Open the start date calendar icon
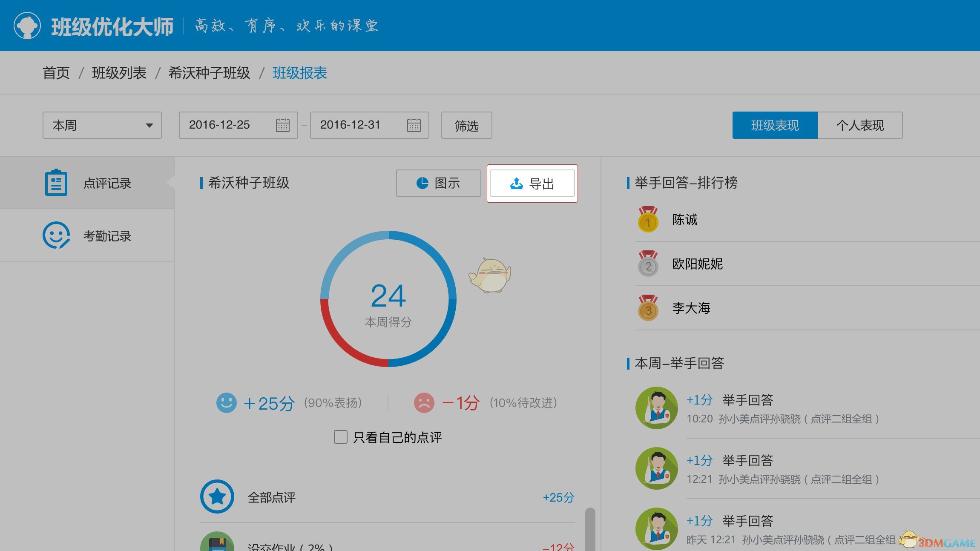This screenshot has width=980, height=551. (283, 125)
